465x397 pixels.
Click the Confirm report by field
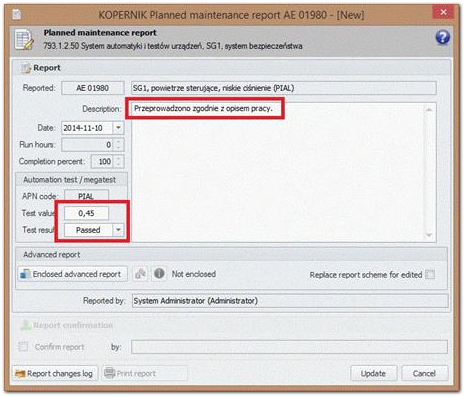289,347
